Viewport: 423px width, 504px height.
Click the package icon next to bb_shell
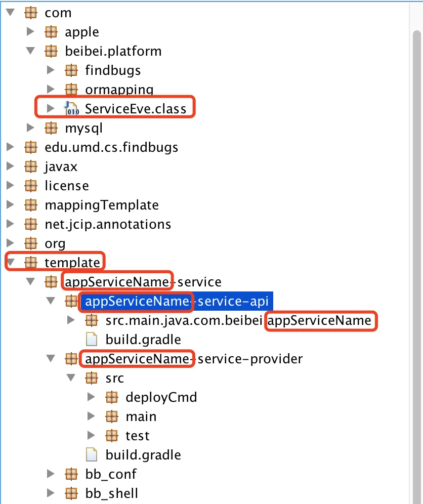point(71,493)
